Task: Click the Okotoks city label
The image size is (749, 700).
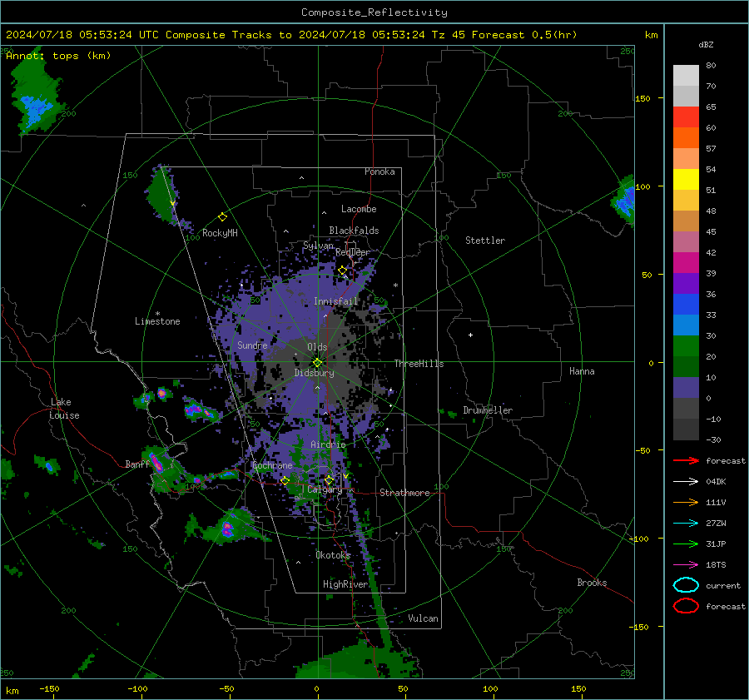Action: point(333,554)
